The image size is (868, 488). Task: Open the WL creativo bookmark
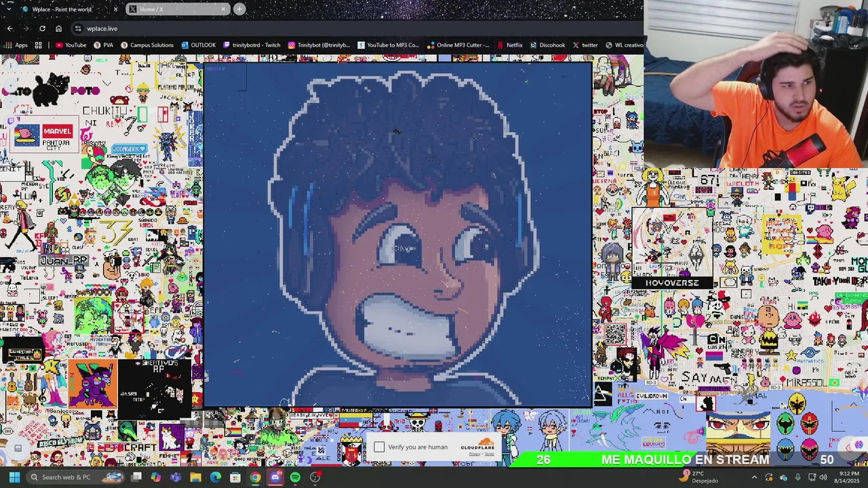click(x=624, y=45)
